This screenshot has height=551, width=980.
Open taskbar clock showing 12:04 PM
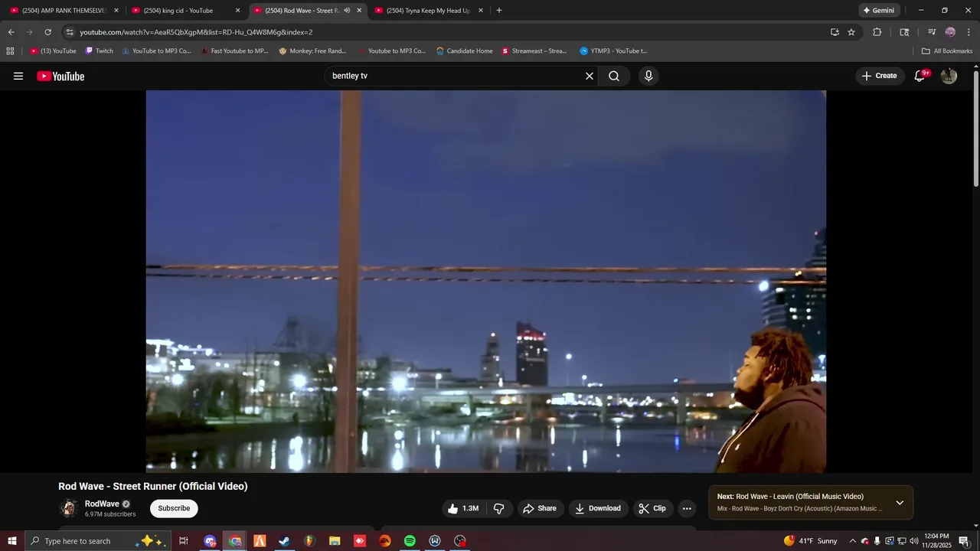[936, 541]
